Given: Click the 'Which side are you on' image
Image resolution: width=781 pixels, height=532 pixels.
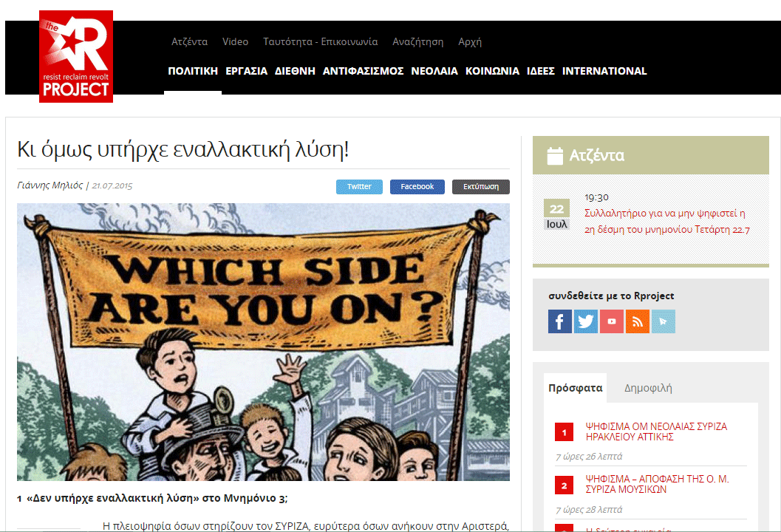Looking at the screenshot, I should 263,341.
